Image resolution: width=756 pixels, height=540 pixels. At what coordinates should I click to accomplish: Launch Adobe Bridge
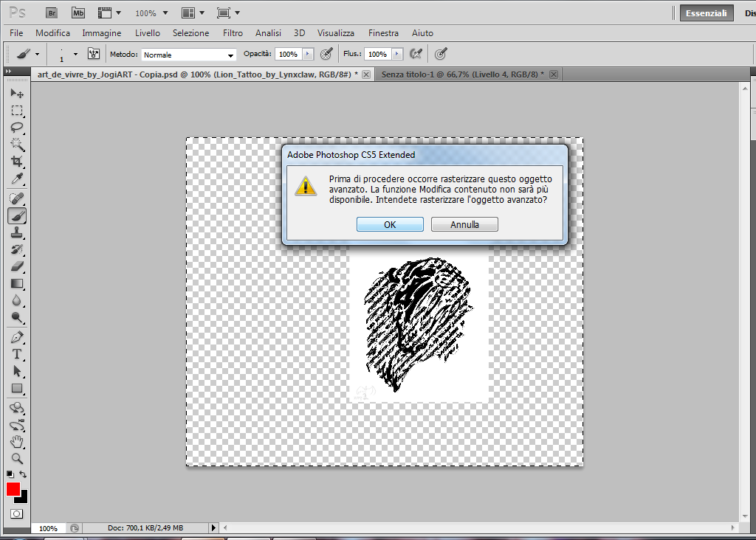pyautogui.click(x=52, y=13)
